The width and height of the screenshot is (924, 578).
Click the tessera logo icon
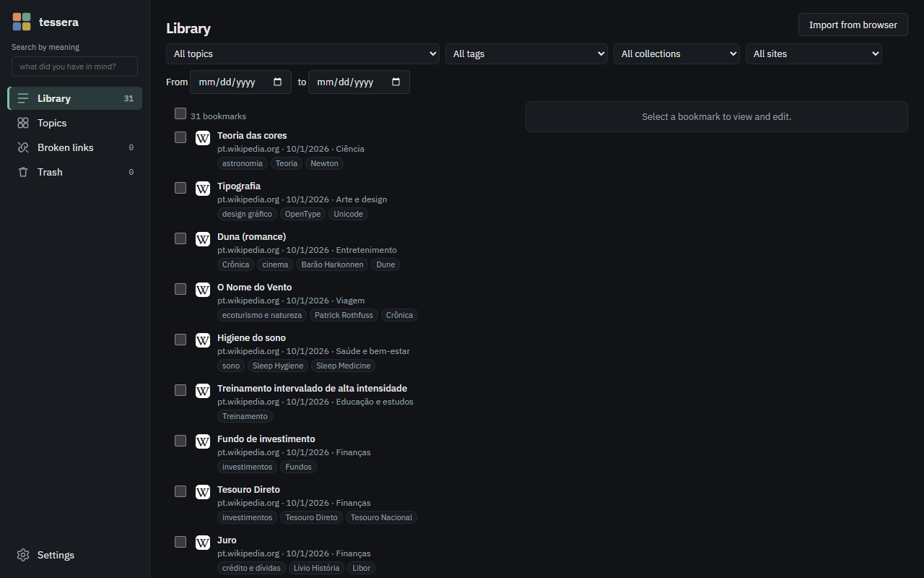tap(22, 22)
